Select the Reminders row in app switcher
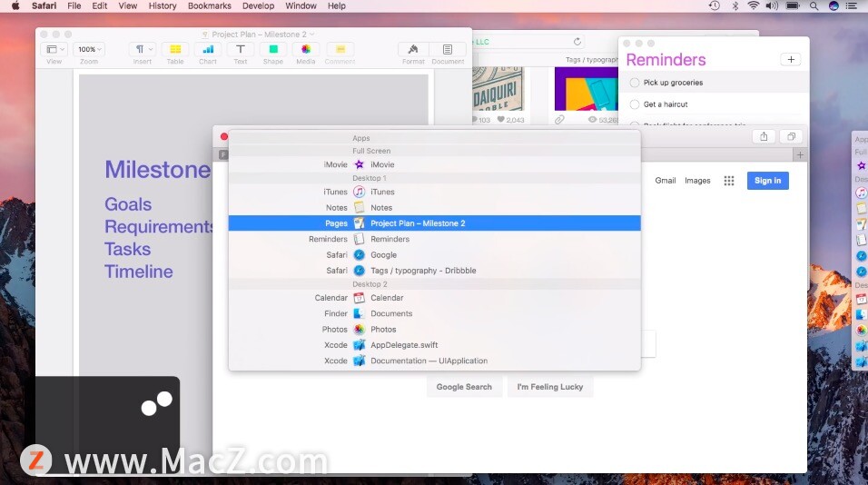 point(435,239)
